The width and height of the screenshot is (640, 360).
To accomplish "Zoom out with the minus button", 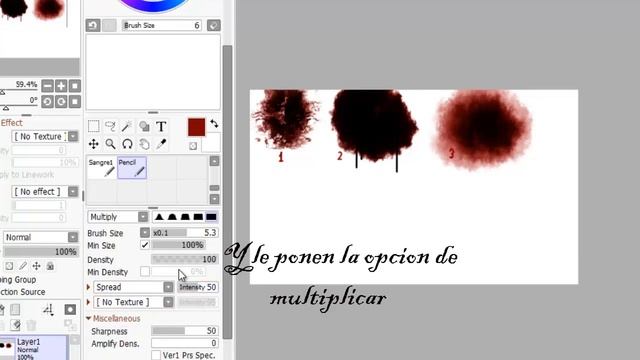I will click(x=47, y=86).
